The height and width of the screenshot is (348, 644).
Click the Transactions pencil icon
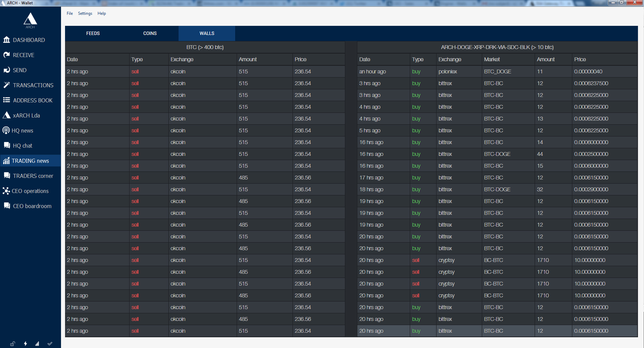tap(6, 85)
